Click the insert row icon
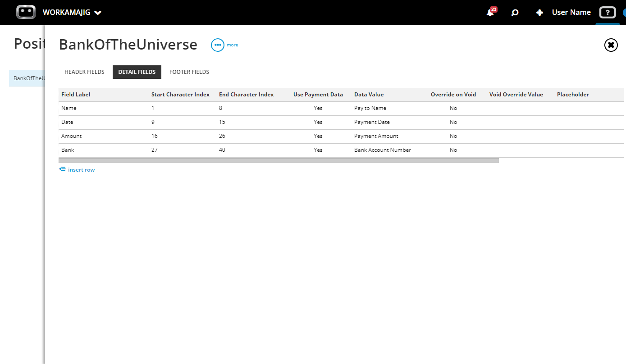The image size is (626, 364). click(x=62, y=169)
